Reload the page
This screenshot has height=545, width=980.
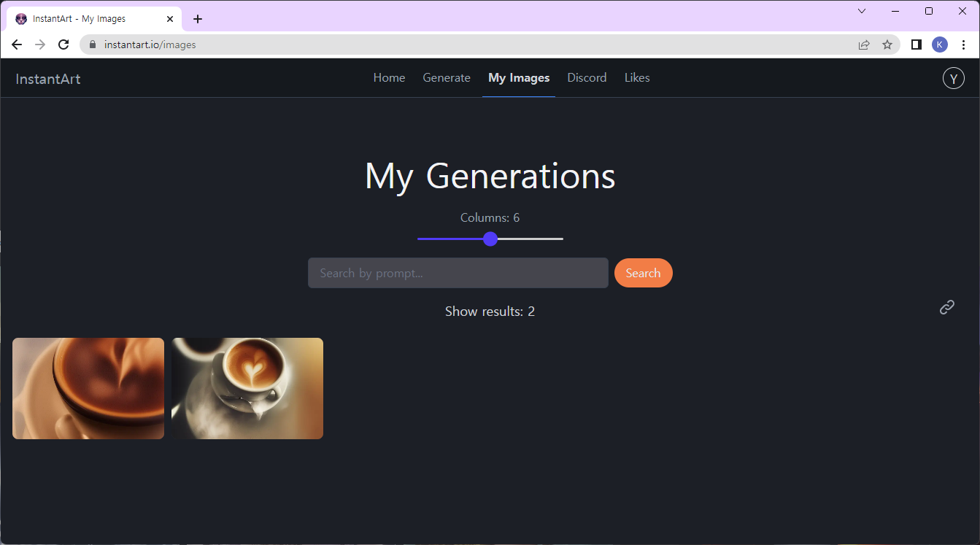[x=63, y=45]
